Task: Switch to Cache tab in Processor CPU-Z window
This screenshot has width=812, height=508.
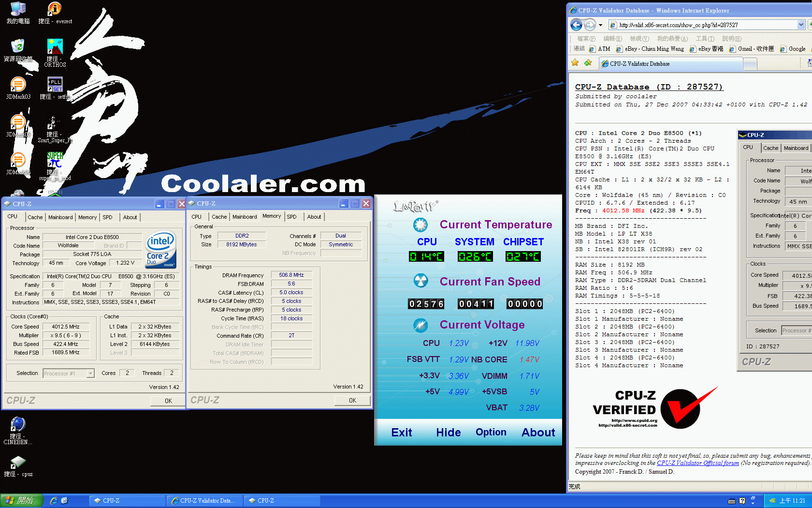Action: (35, 217)
